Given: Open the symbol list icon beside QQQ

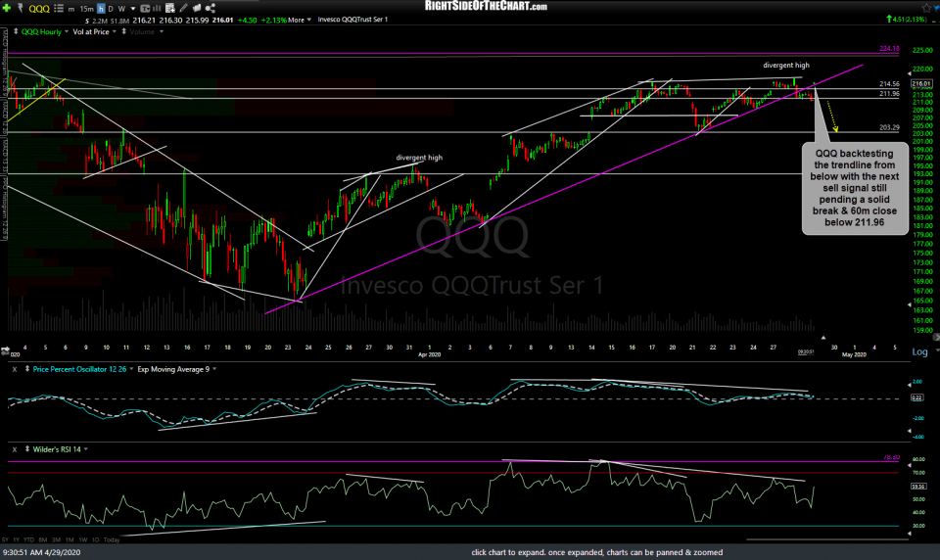Looking at the screenshot, I should (58, 9).
